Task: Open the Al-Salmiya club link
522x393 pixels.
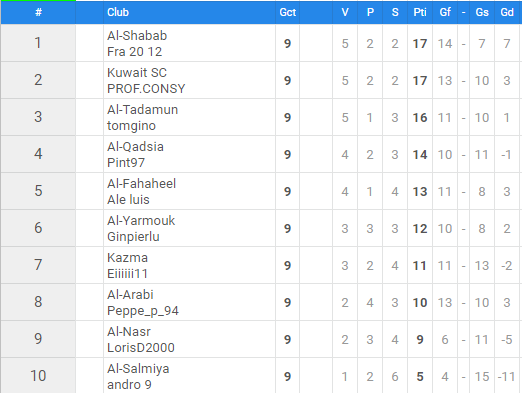Action: pos(138,369)
